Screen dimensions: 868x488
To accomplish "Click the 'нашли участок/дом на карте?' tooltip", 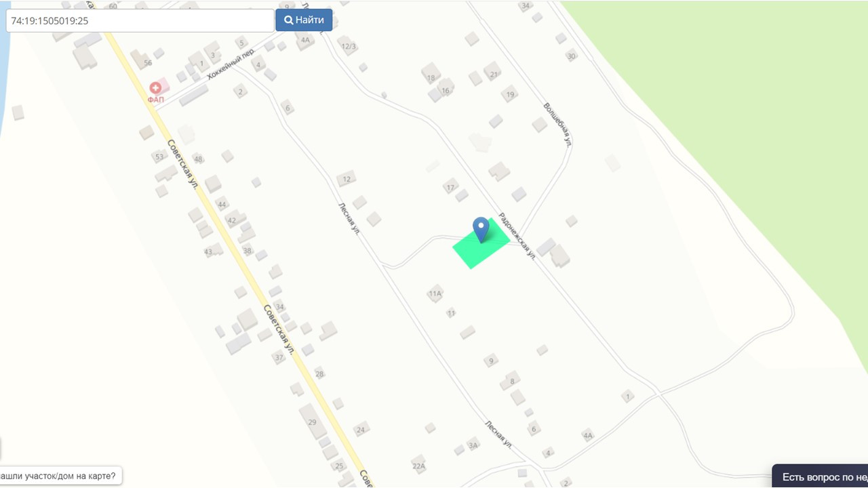I will pos(60,476).
